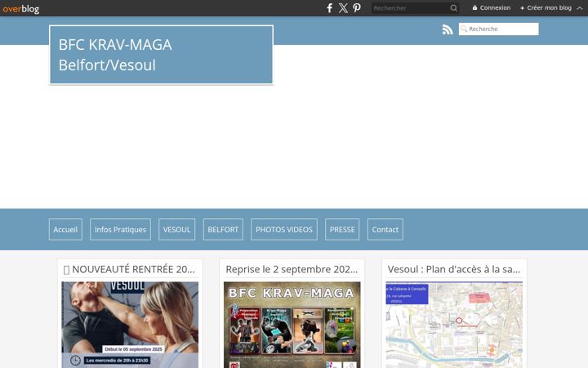Viewport: 588px width, 368px height.
Task: Open the PRESSE menu item
Action: point(342,230)
